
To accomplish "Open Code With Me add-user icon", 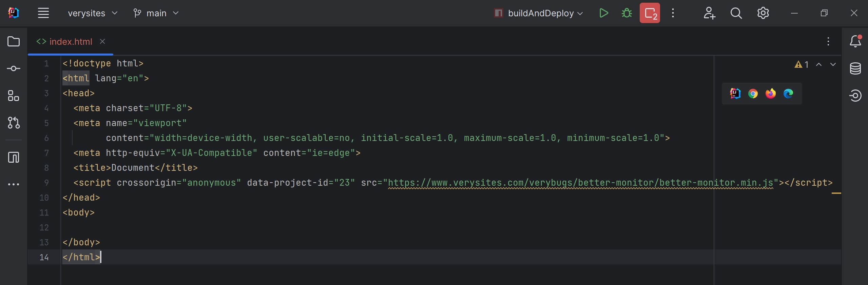I will tap(709, 13).
